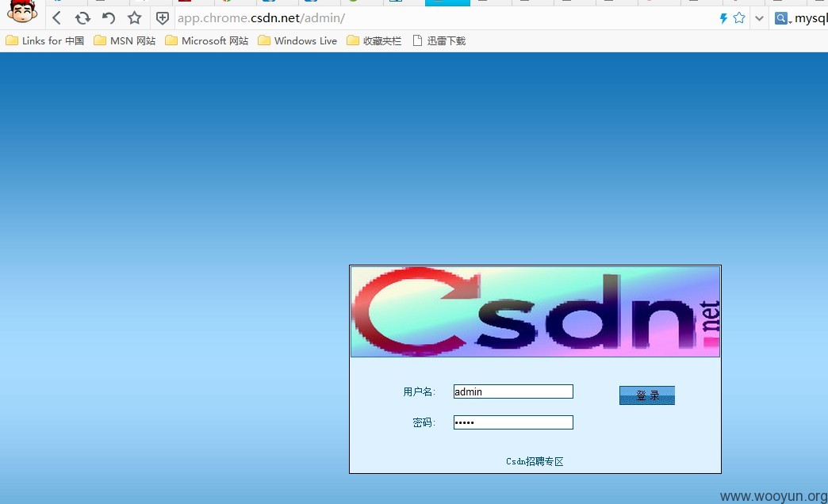This screenshot has height=504, width=828.
Task: Open Windows Live bookmark folder
Action: coord(297,40)
